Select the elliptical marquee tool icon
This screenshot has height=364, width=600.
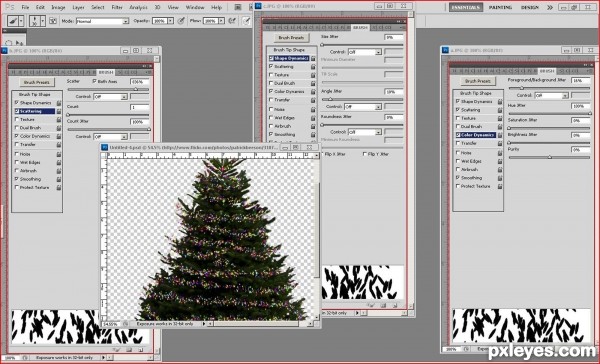coord(9,43)
